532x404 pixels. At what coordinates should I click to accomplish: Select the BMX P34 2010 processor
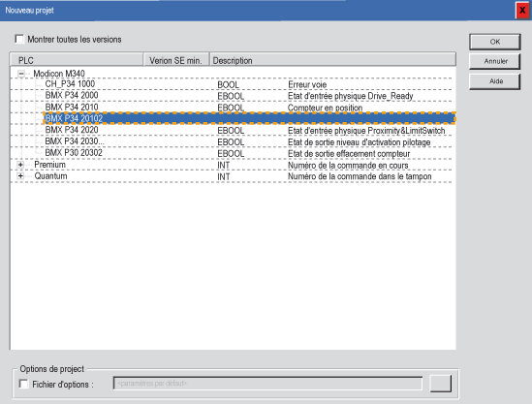(72, 108)
